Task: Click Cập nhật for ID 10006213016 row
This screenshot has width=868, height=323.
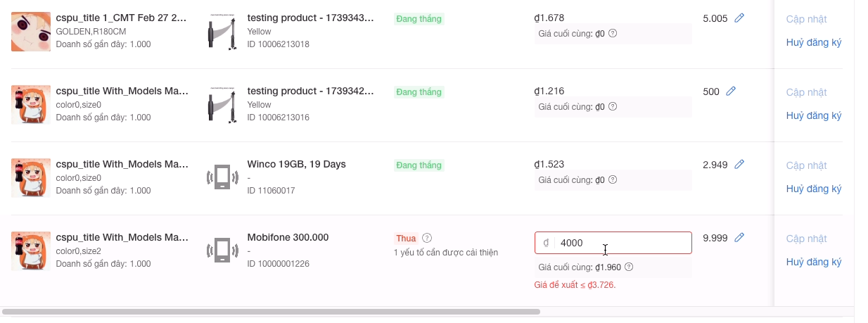Action: (806, 92)
